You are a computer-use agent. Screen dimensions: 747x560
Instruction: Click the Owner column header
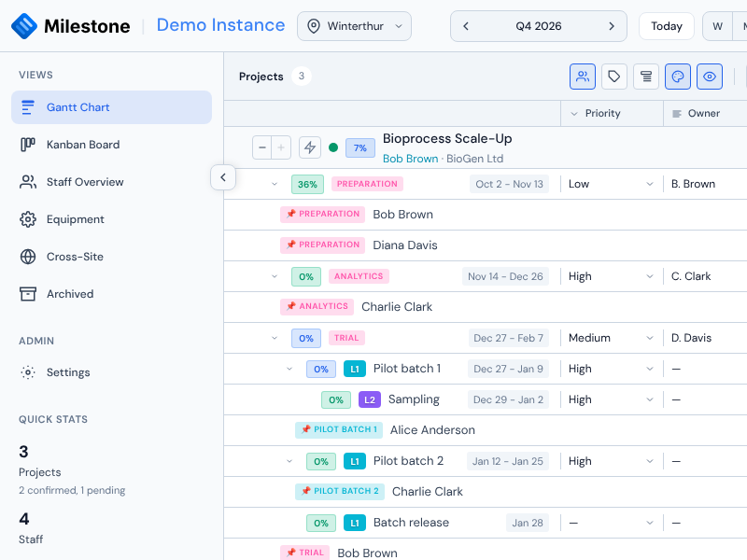click(x=705, y=113)
